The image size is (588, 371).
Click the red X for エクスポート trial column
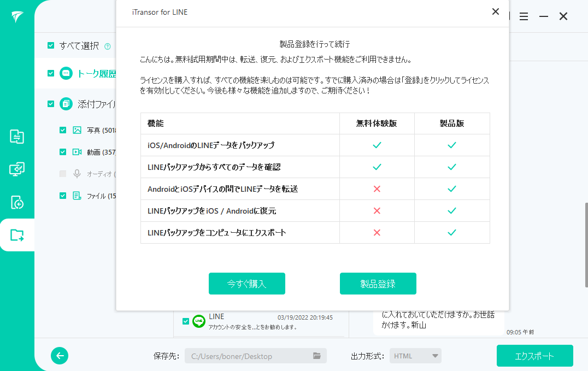pos(377,233)
